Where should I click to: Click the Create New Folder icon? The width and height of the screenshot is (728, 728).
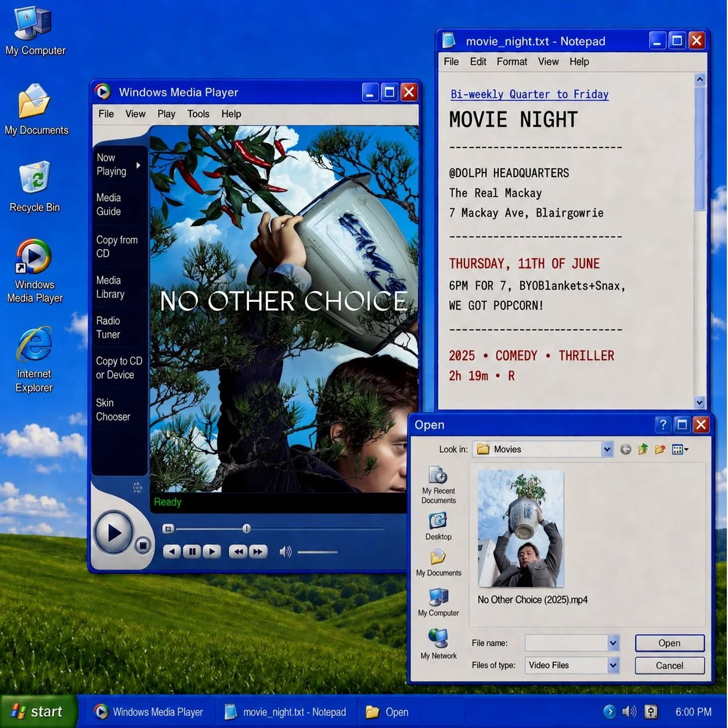(x=660, y=449)
